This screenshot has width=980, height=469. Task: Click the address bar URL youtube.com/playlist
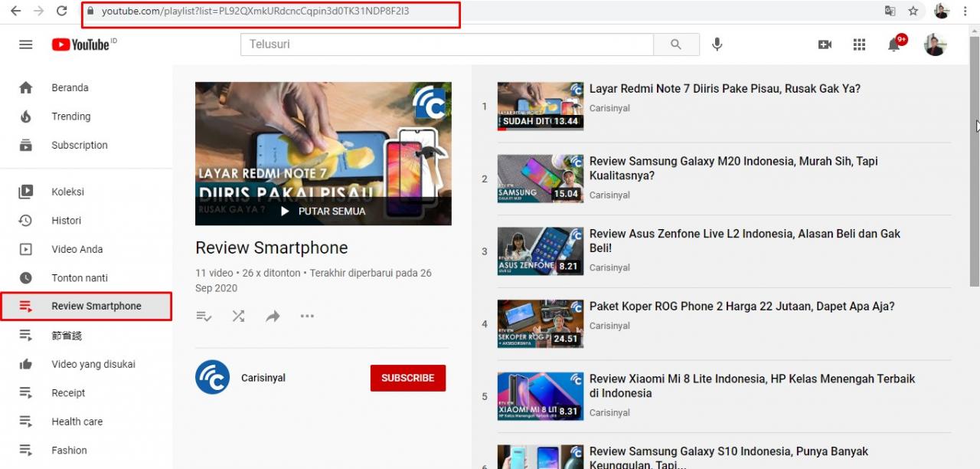(x=255, y=11)
